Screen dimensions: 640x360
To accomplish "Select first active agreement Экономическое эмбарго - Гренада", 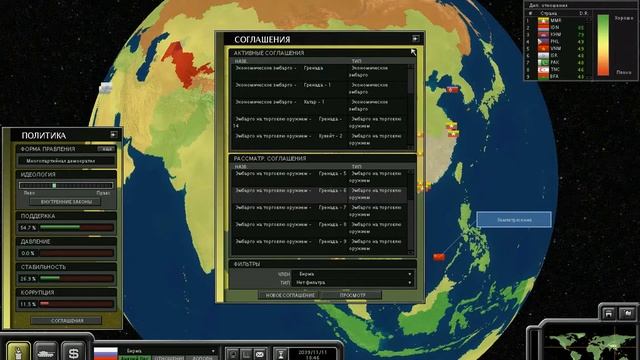I will pos(320,71).
